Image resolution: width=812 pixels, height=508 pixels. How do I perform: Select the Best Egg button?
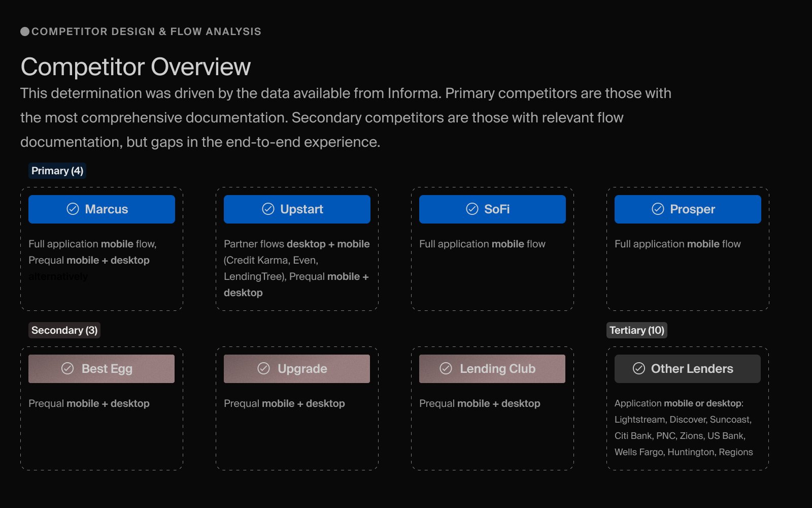click(x=101, y=369)
